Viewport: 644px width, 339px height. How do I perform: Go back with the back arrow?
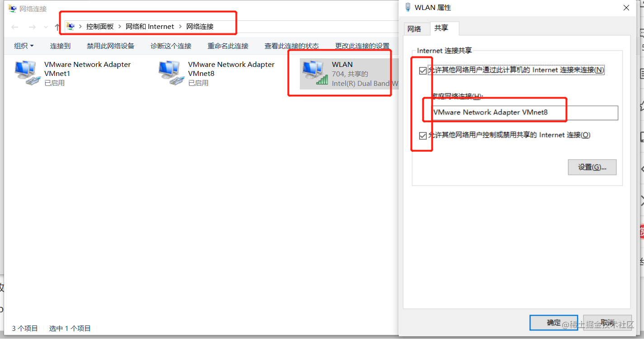point(15,27)
